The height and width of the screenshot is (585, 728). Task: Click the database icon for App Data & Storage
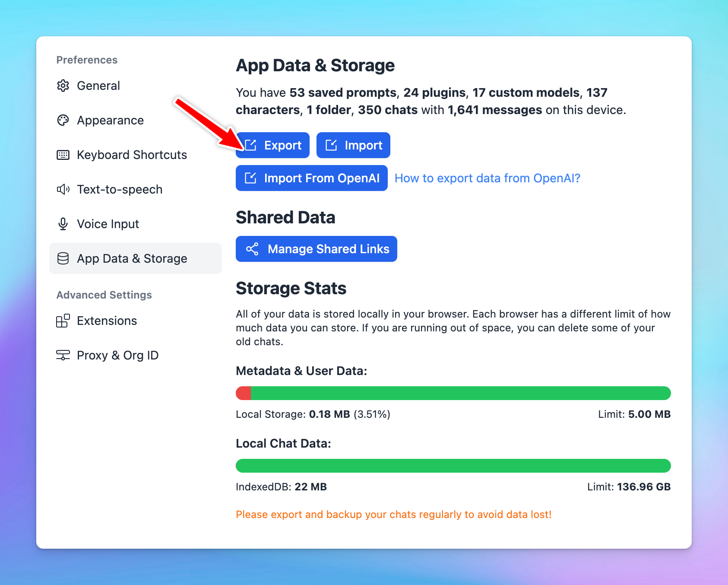(x=63, y=258)
